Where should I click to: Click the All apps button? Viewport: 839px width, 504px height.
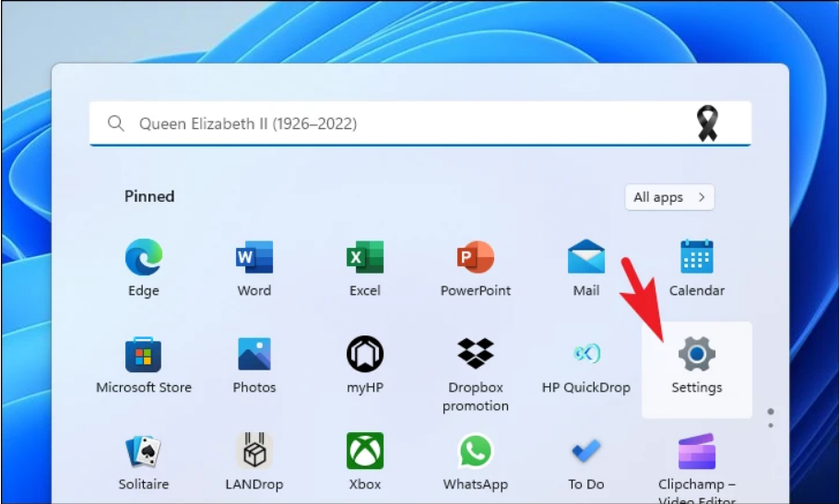669,197
